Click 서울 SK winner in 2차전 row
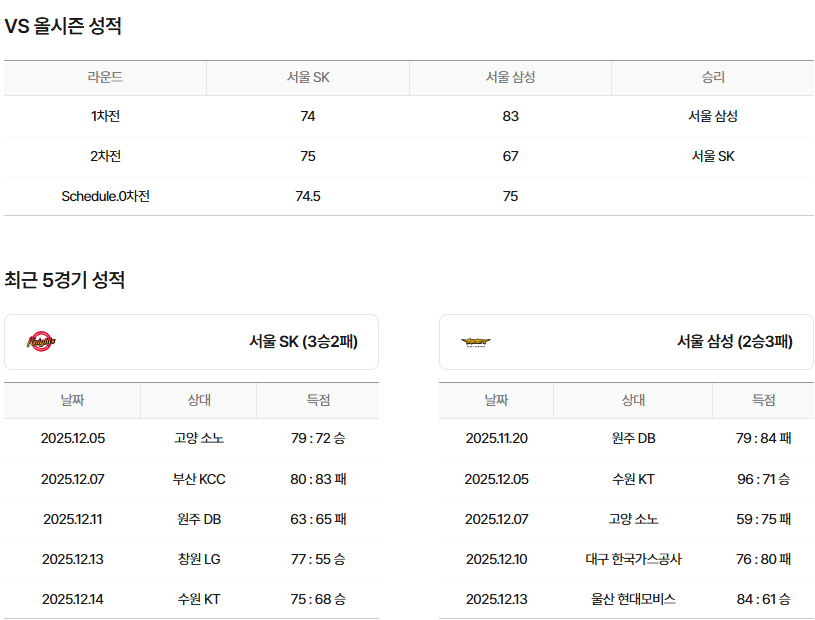815x620 pixels. pyautogui.click(x=712, y=156)
